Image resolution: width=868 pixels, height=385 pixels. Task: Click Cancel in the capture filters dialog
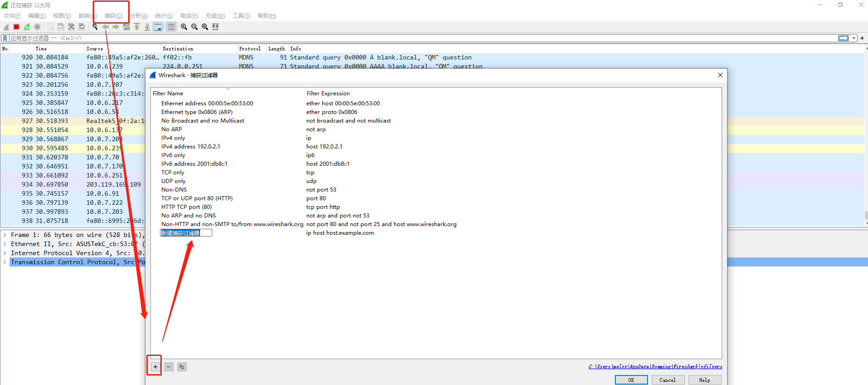(668, 380)
